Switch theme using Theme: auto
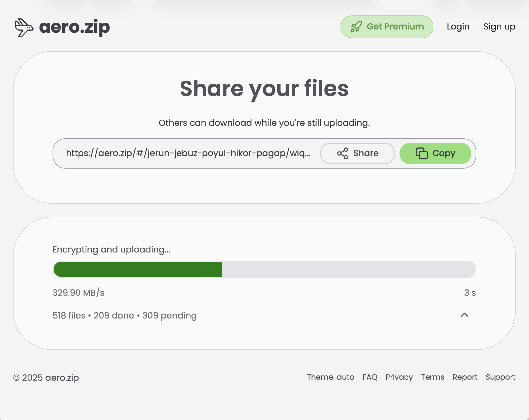This screenshot has width=529, height=420. 330,377
